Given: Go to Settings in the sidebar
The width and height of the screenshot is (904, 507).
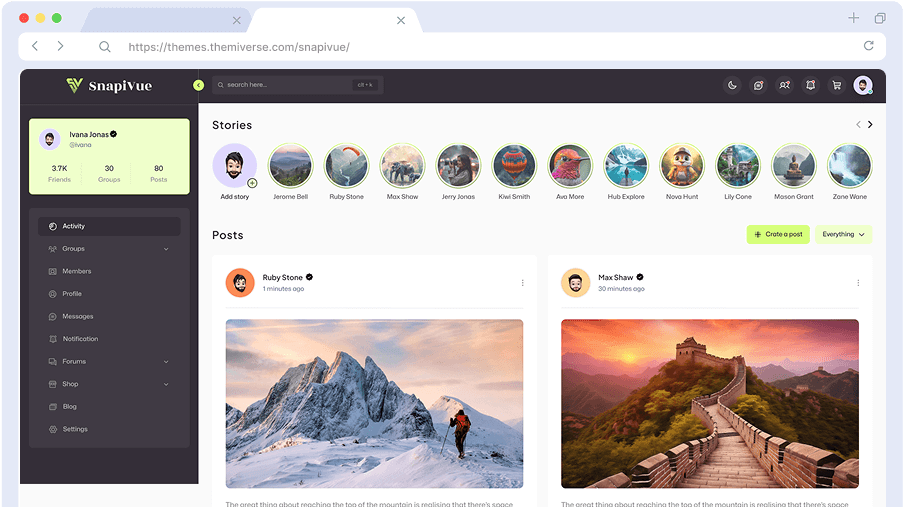Looking at the screenshot, I should click(x=75, y=429).
